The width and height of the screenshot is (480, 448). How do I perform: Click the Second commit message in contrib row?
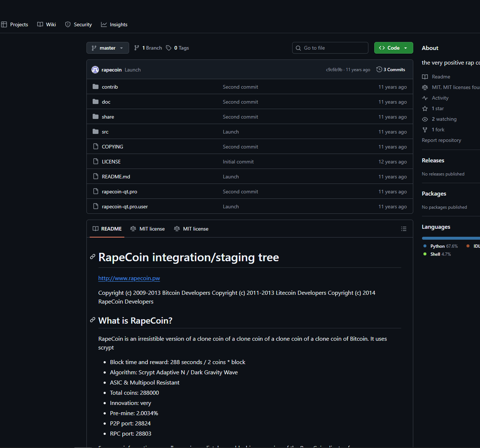[240, 87]
